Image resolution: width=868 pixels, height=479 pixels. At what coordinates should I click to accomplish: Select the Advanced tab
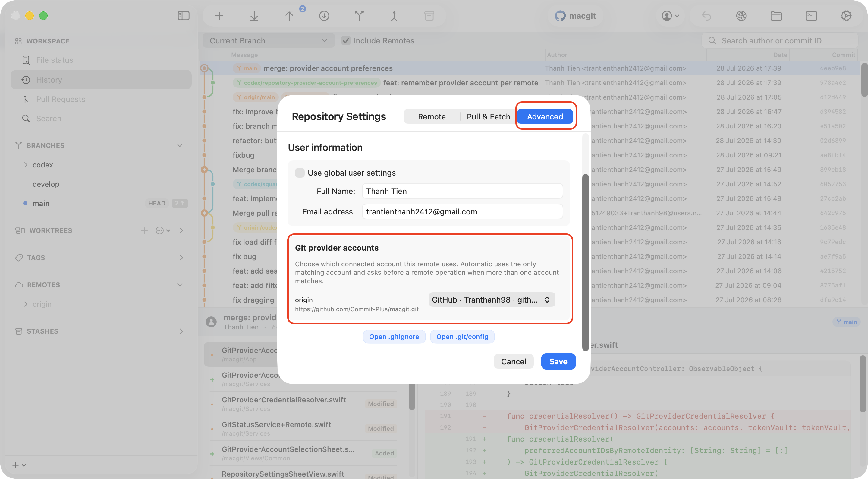[545, 117]
